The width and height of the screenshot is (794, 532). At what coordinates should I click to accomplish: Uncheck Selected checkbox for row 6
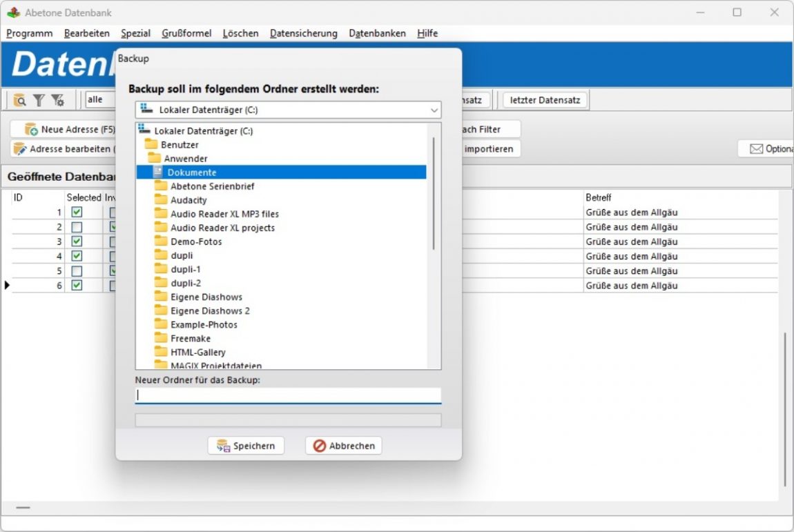[77, 286]
